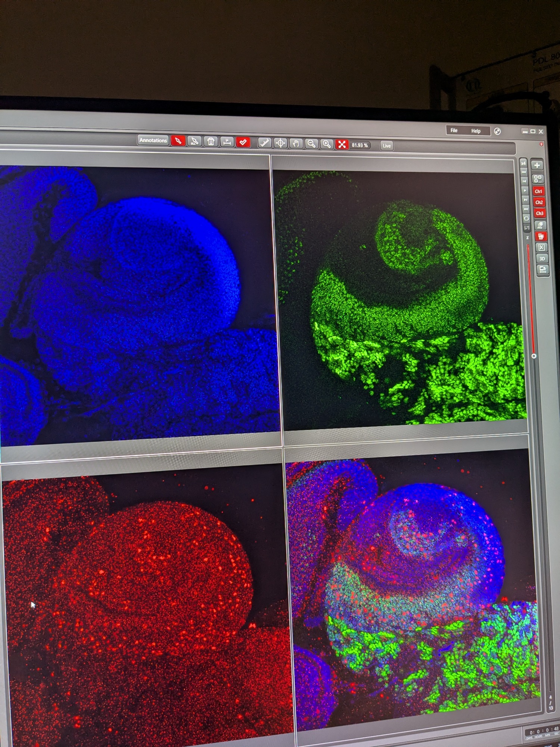Select the hand pan tool

296,143
